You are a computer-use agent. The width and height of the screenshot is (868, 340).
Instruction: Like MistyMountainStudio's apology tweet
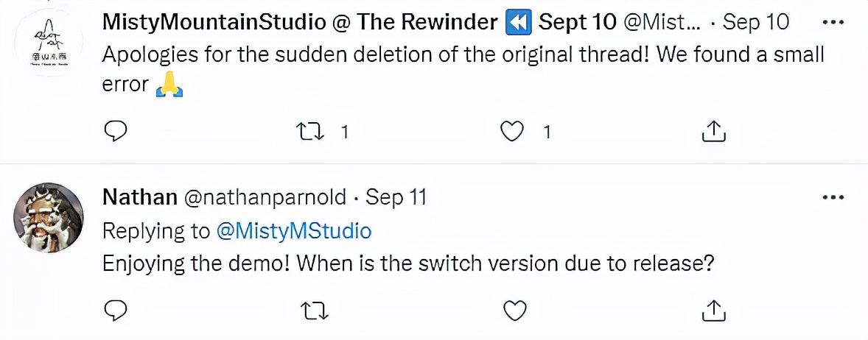coord(511,131)
